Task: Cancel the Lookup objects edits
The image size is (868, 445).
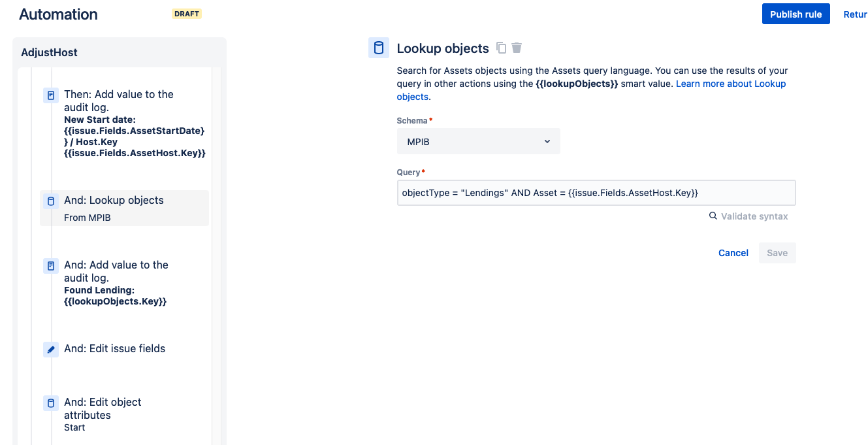Action: click(x=733, y=253)
